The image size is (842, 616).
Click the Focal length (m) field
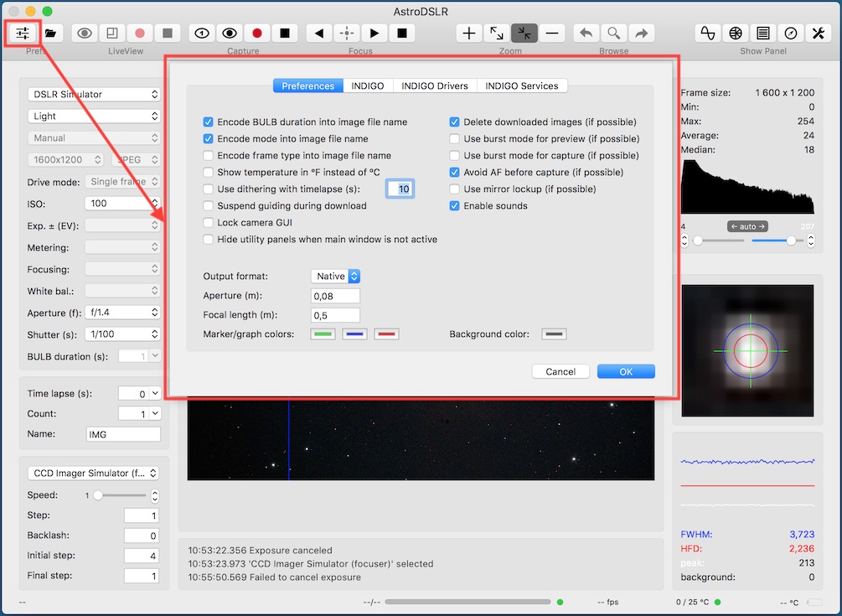point(336,315)
